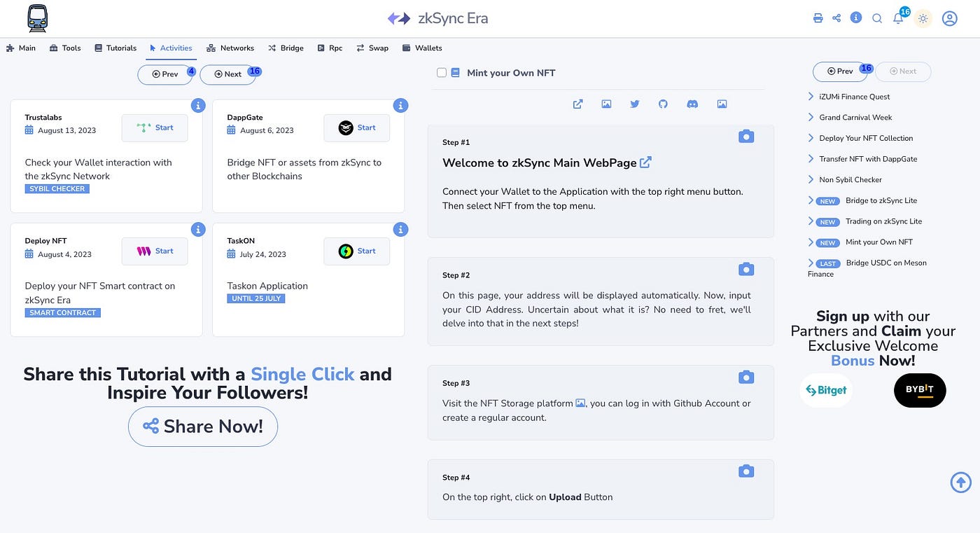This screenshot has height=533, width=980.
Task: Click camera icon on Step #4
Action: (x=746, y=471)
